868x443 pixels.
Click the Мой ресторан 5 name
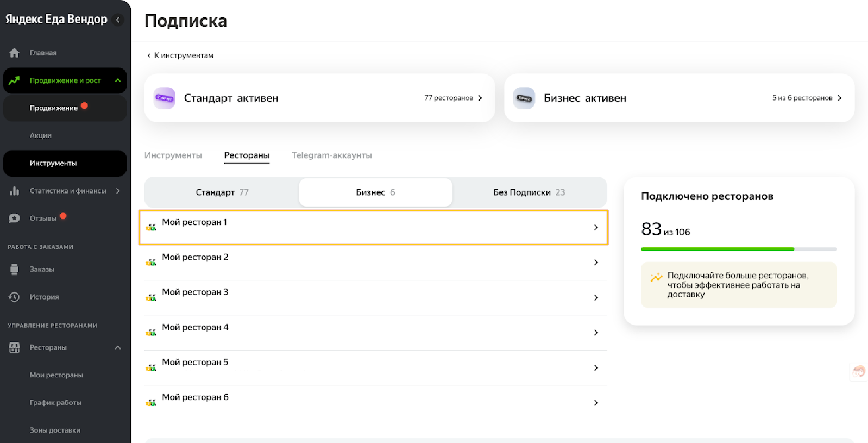195,363
